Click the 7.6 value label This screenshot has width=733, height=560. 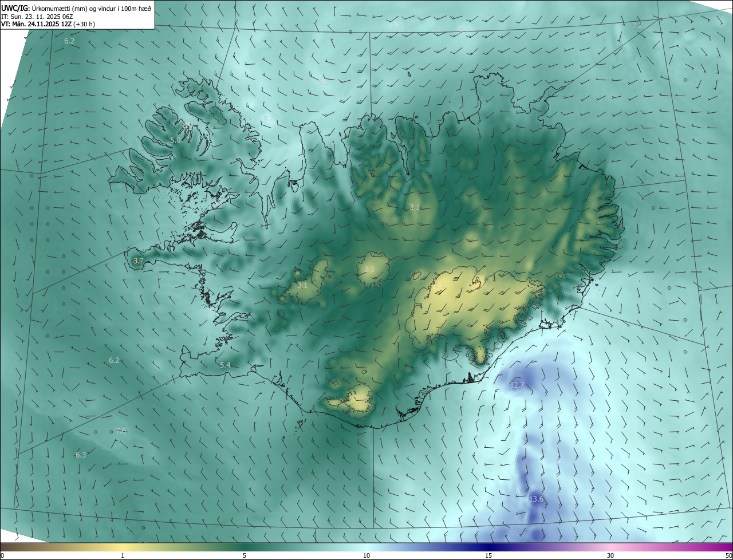click(x=121, y=431)
